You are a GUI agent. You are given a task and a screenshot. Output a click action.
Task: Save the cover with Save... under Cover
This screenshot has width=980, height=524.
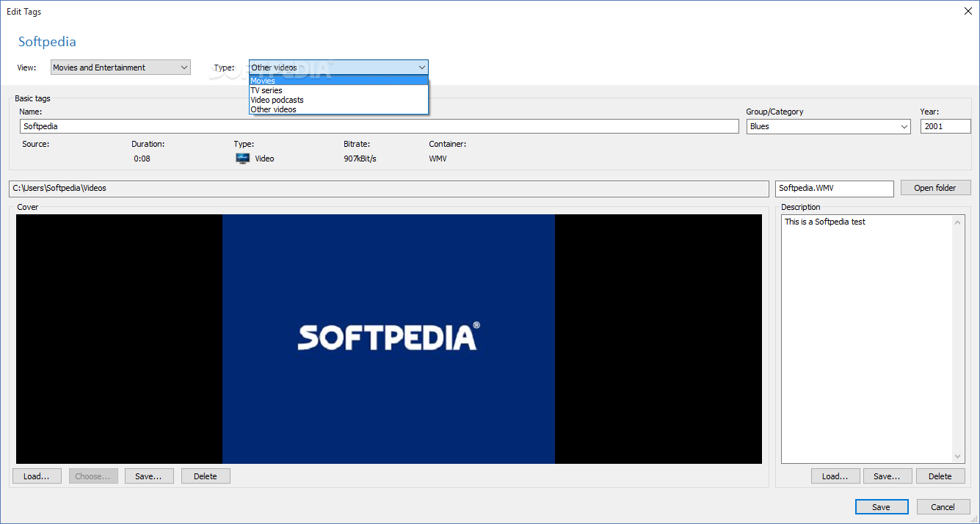click(149, 476)
